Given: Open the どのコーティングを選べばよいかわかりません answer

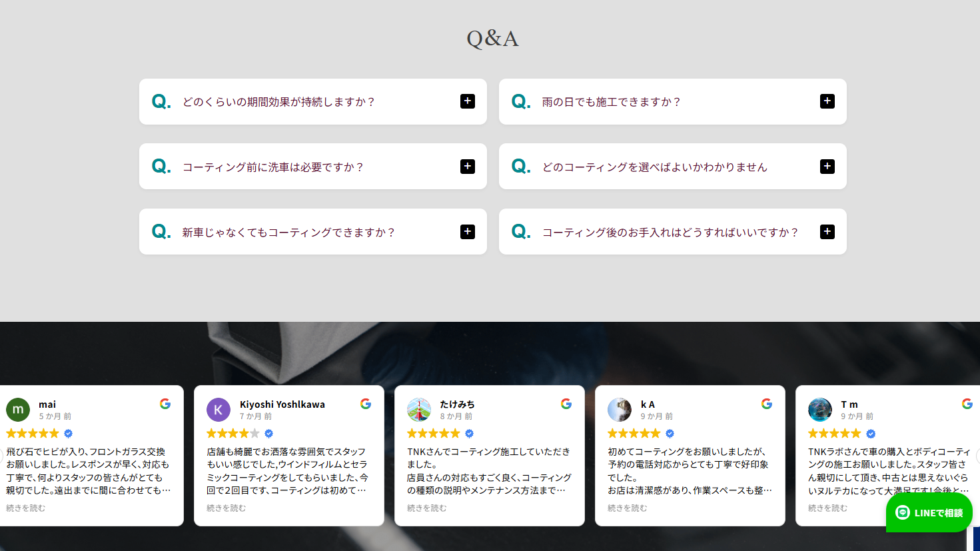Looking at the screenshot, I should 827,167.
